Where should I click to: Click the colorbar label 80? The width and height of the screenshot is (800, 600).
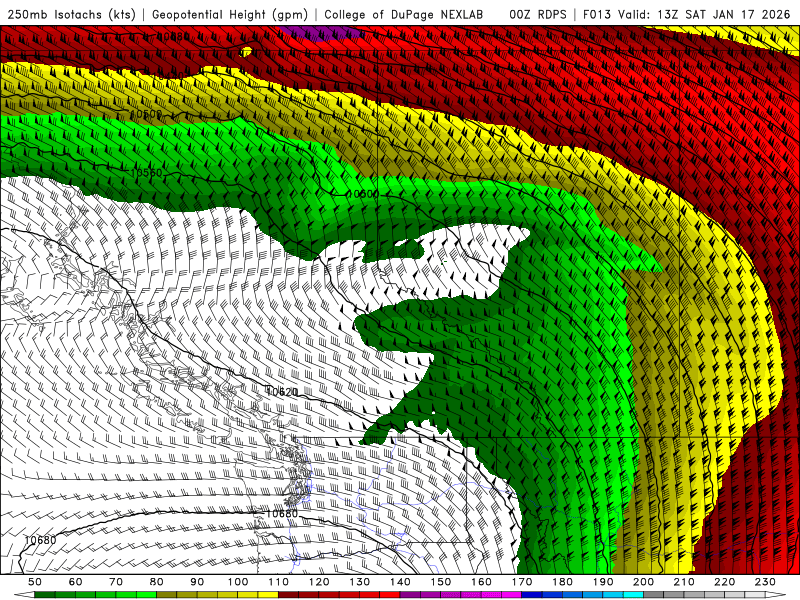click(x=157, y=582)
